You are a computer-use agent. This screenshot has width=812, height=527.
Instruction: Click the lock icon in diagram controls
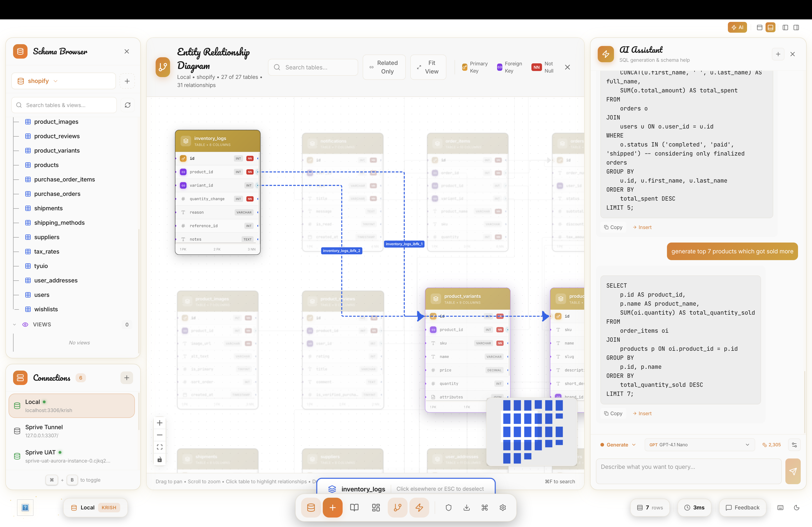tap(159, 460)
